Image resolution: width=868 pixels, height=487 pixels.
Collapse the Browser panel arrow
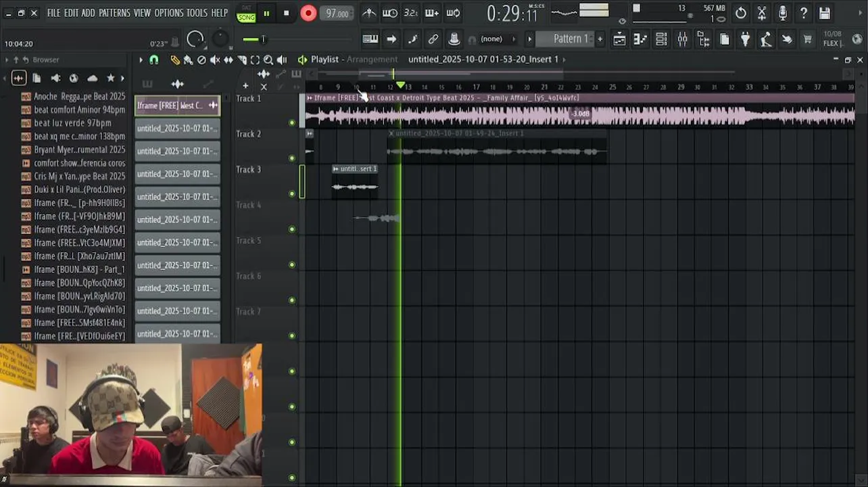click(x=6, y=60)
